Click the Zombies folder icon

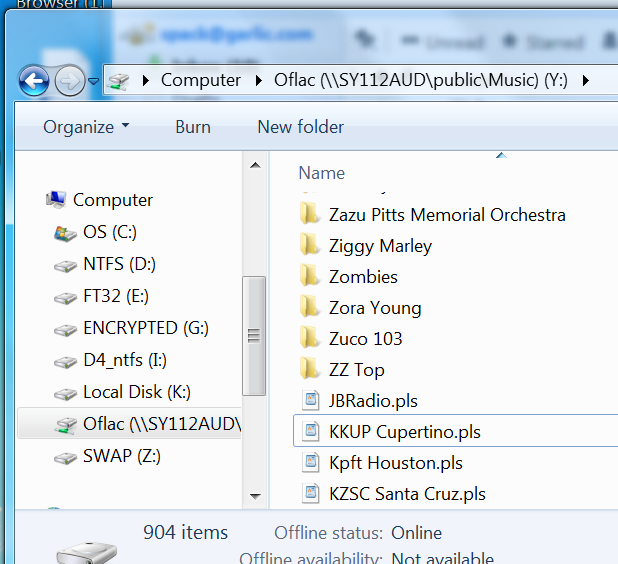point(309,275)
